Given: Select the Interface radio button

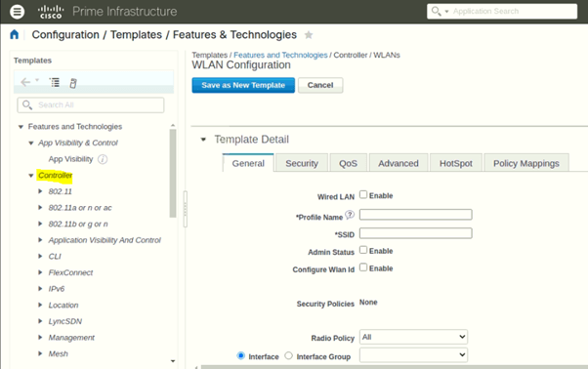Looking at the screenshot, I should pos(240,355).
